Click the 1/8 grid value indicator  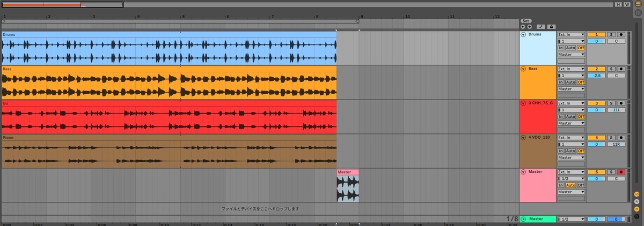click(x=513, y=219)
